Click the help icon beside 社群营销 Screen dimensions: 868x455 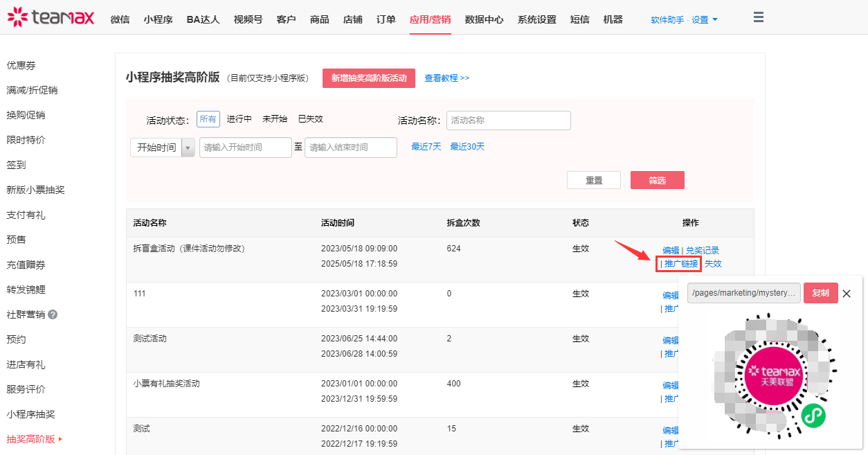coord(53,314)
